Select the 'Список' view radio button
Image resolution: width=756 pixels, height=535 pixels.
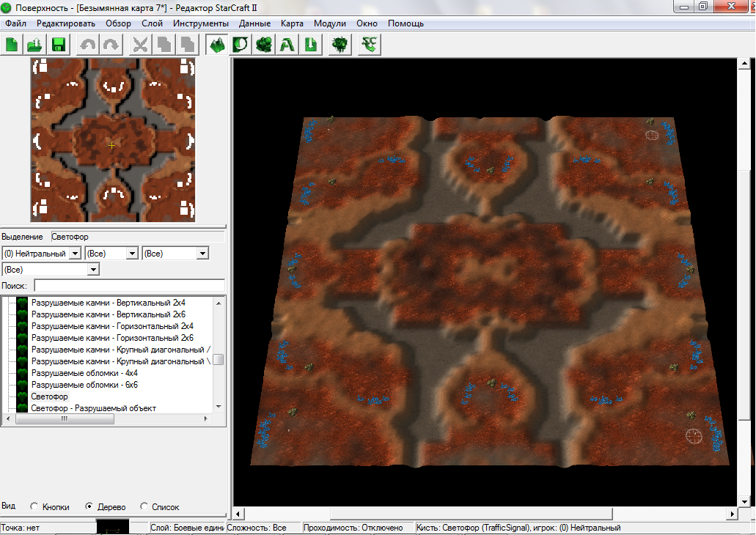coord(144,506)
